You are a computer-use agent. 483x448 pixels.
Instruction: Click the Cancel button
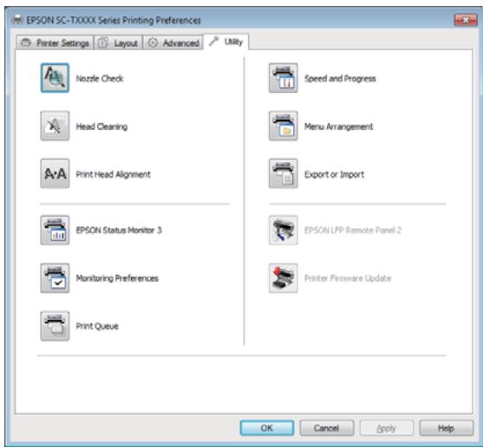[x=327, y=428]
